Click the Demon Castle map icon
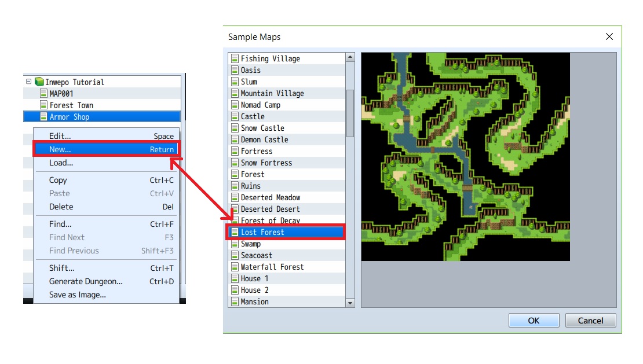This screenshot has height=364, width=643. point(235,139)
